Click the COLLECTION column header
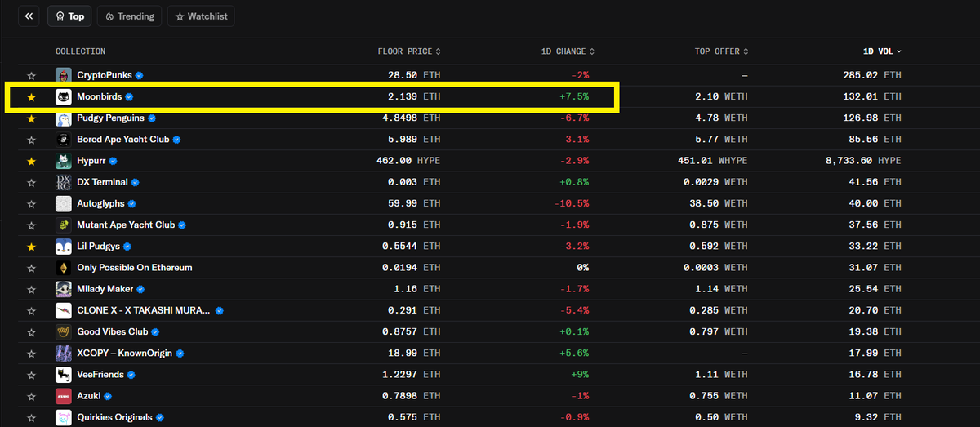Viewport: 980px width, 427px height. [80, 51]
